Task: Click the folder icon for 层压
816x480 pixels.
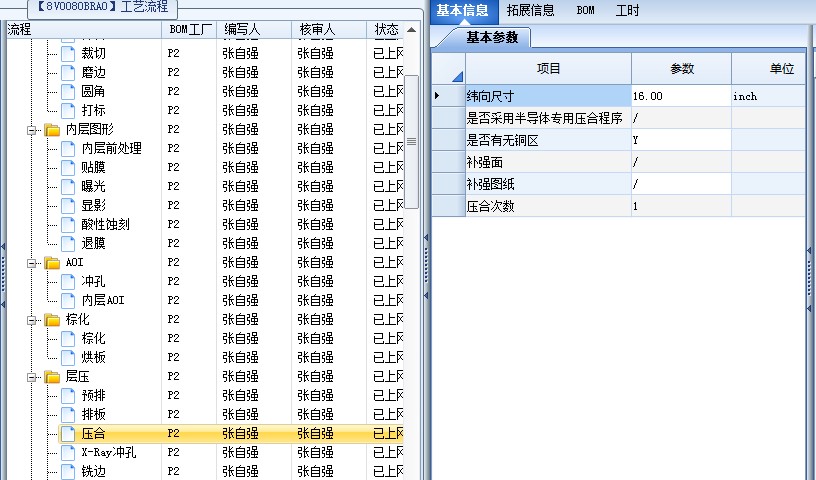Action: click(x=52, y=377)
